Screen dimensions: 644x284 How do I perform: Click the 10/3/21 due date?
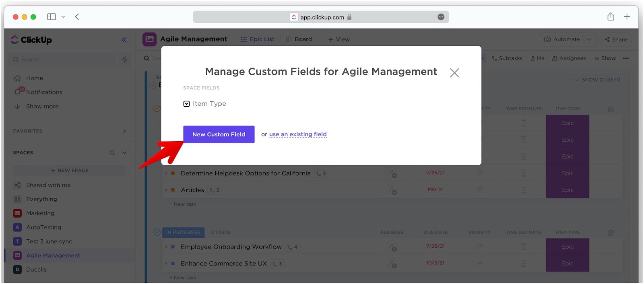click(436, 263)
